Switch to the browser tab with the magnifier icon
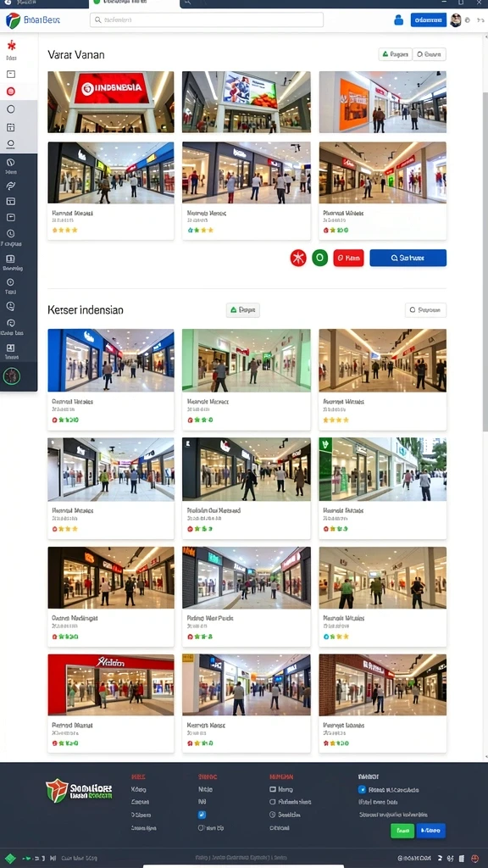This screenshot has height=868, width=488. (188, 3)
